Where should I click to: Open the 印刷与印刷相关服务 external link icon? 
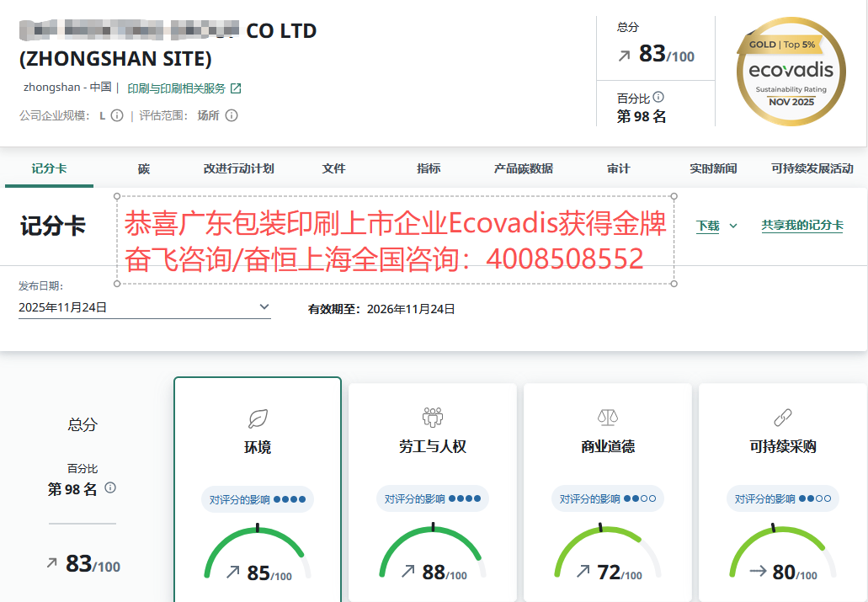coord(236,88)
